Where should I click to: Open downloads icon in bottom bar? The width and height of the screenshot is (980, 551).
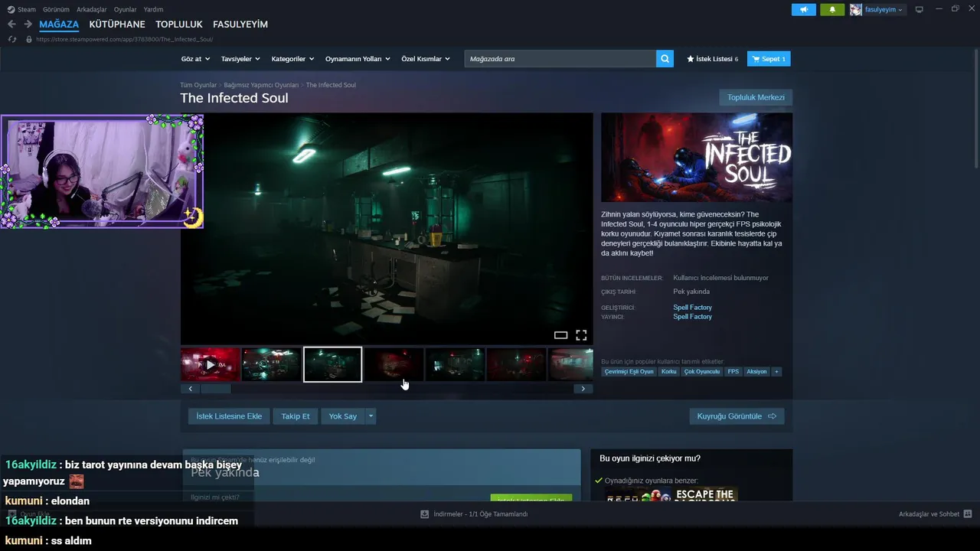(424, 514)
